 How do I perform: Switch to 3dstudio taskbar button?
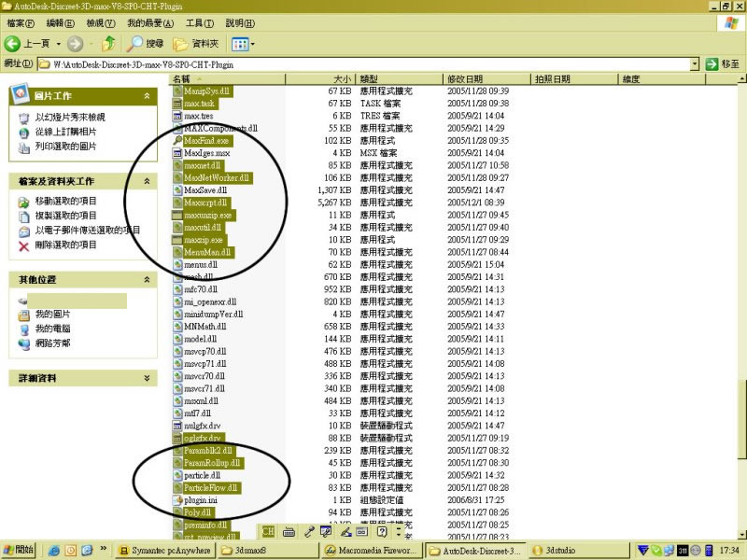577,551
